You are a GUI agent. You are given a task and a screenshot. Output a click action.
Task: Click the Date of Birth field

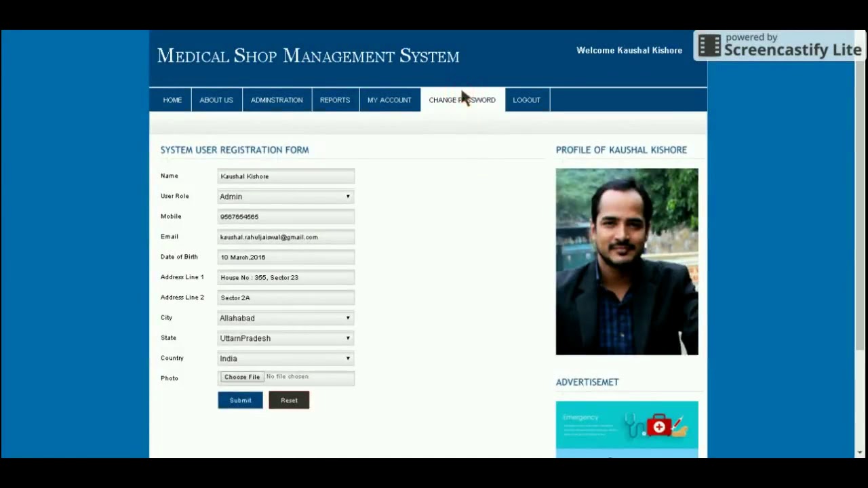click(286, 258)
